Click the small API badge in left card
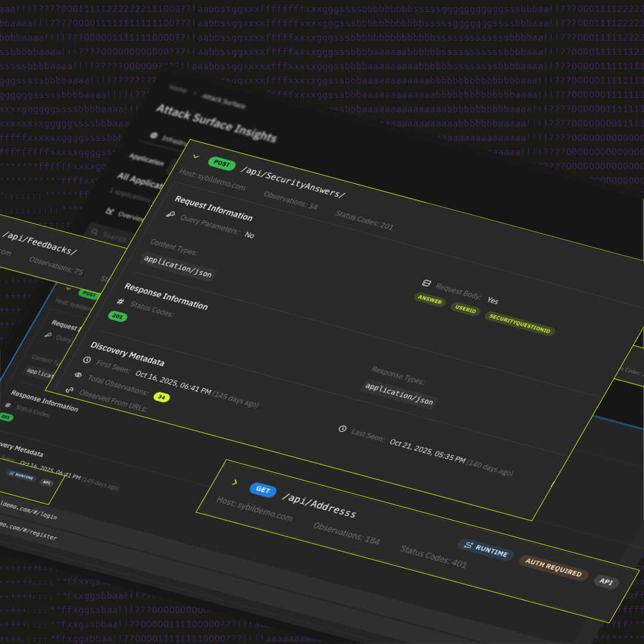 pos(47,482)
